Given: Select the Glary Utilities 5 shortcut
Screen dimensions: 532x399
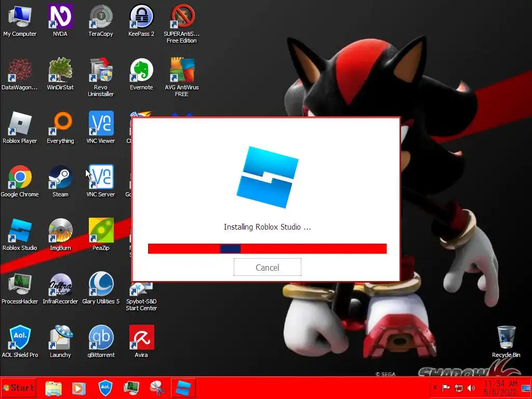Looking at the screenshot, I should coord(101,289).
